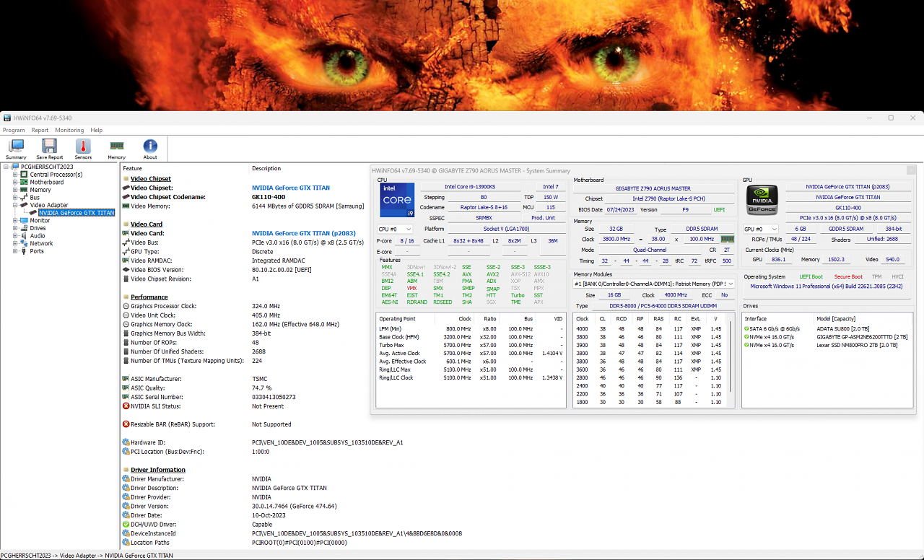Screen dimensions: 924x560
Task: Click the icon beside ASIC Manufacturer
Action: pyautogui.click(x=126, y=379)
